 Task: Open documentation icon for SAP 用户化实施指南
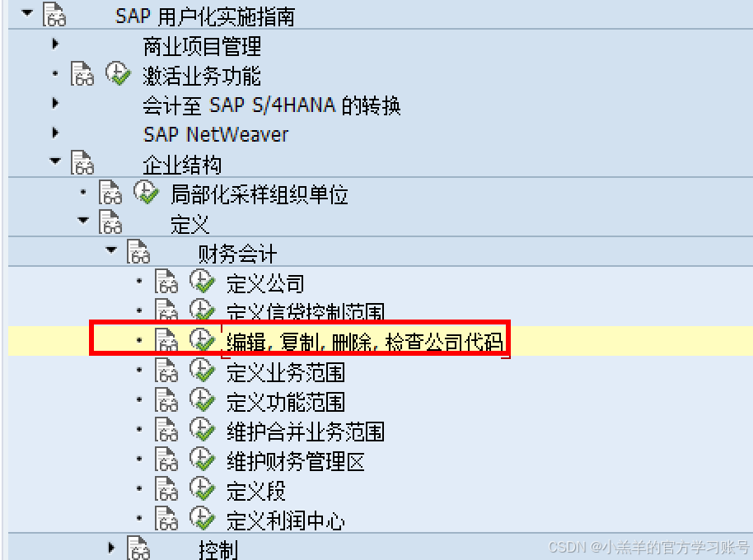[54, 14]
